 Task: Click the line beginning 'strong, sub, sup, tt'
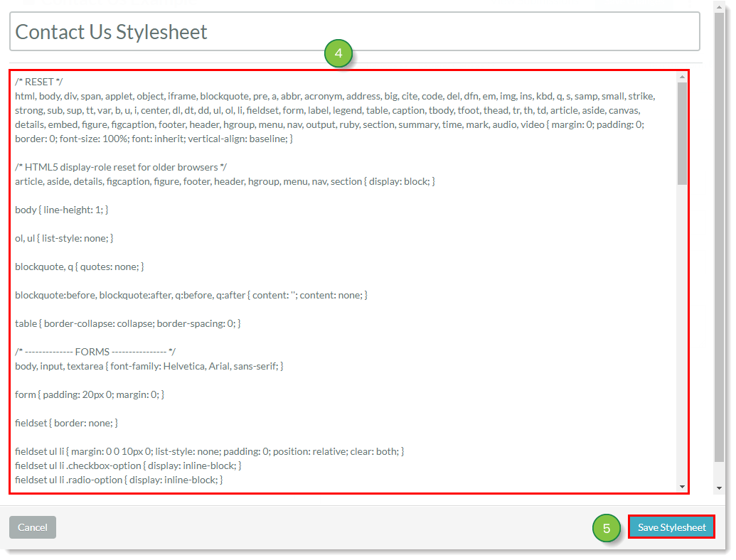pyautogui.click(x=328, y=111)
